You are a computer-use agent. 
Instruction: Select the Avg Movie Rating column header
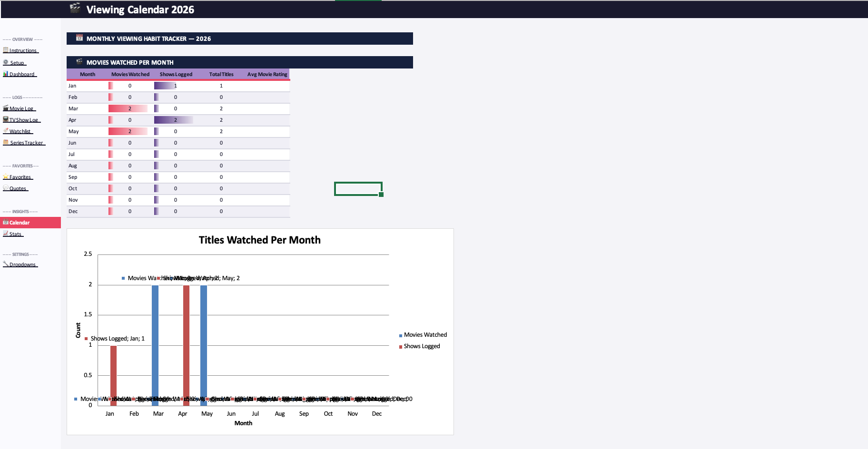[267, 74]
